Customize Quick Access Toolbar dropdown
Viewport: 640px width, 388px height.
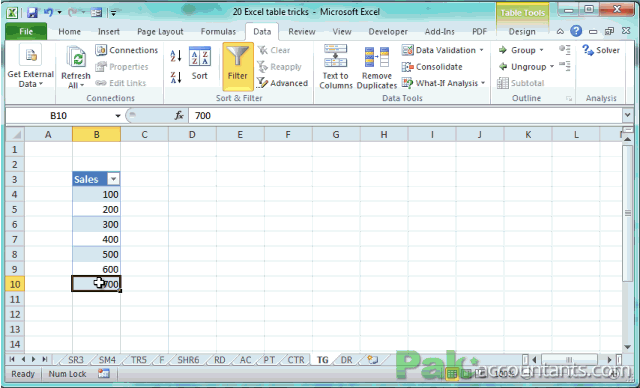tap(114, 13)
